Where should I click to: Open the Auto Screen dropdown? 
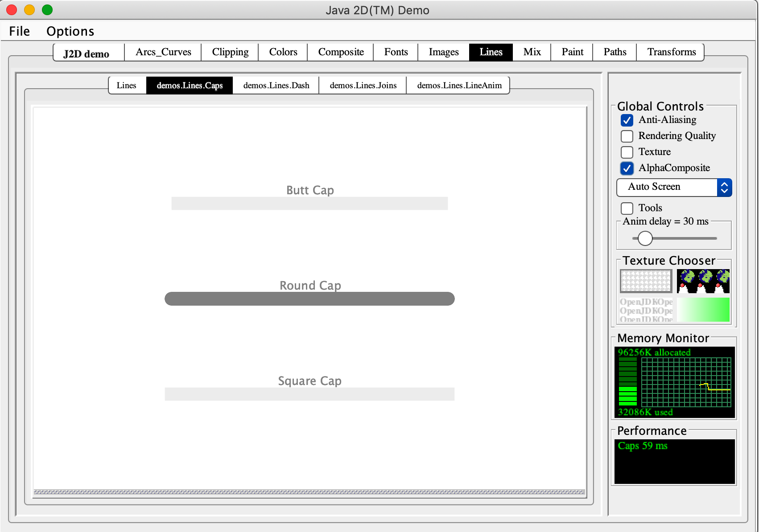click(x=674, y=188)
